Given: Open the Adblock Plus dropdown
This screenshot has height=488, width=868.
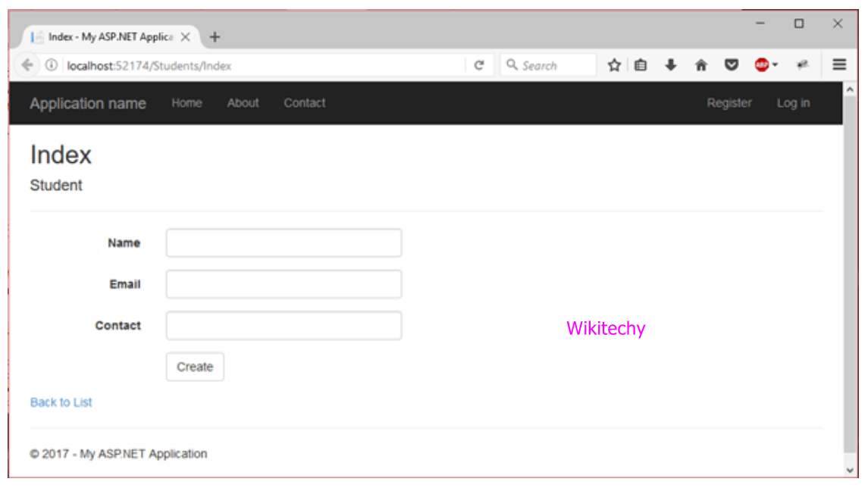Looking at the screenshot, I should point(766,66).
